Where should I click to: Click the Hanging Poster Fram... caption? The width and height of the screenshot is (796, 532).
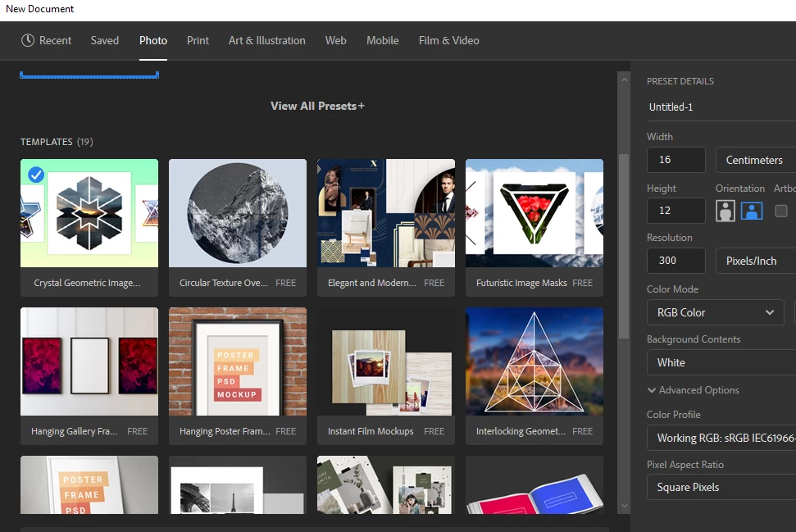[225, 431]
